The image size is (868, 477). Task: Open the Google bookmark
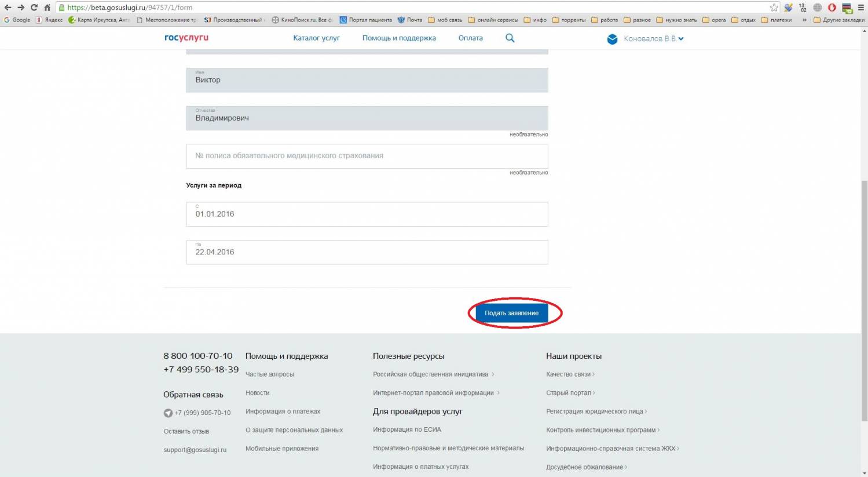17,20
